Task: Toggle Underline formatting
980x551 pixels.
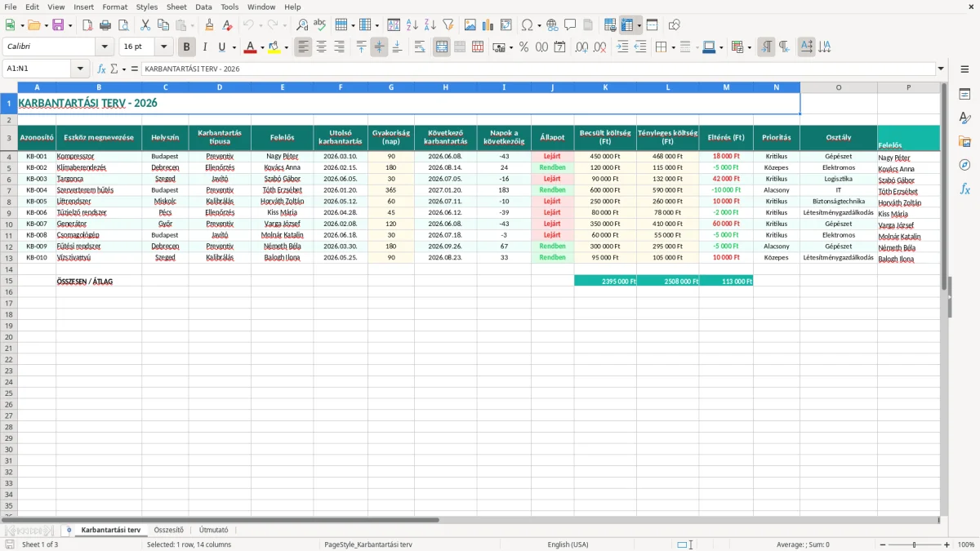Action: [222, 47]
